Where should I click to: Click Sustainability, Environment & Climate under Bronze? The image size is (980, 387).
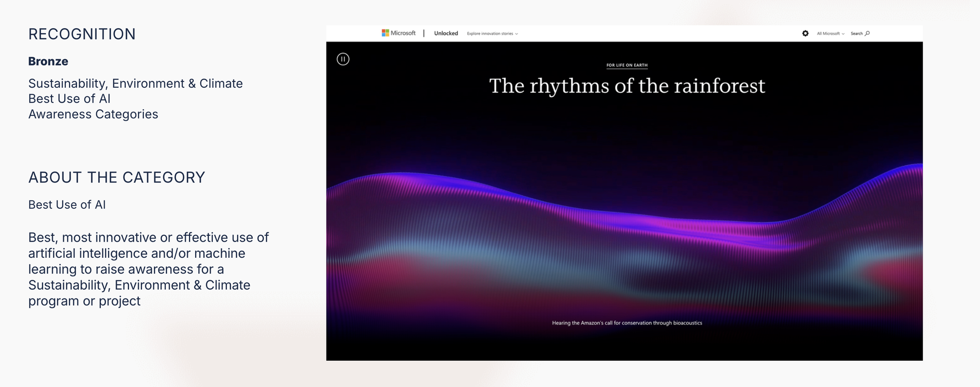coord(136,83)
